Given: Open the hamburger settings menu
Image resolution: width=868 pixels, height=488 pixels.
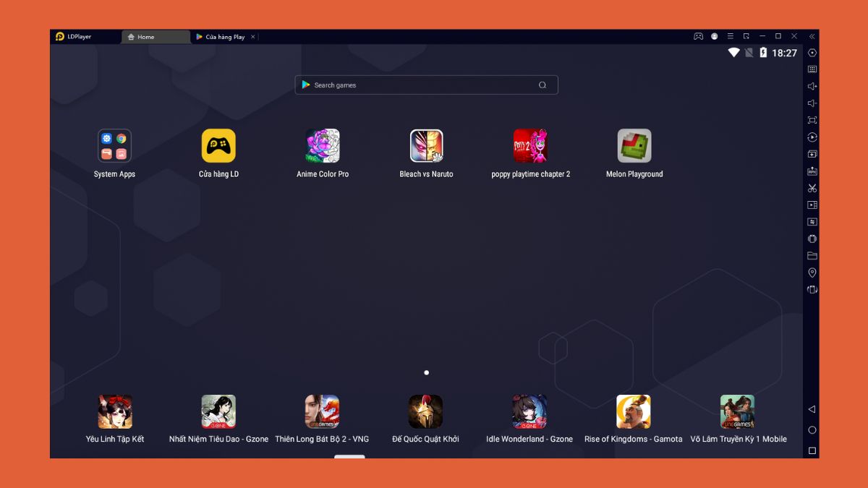Looking at the screenshot, I should [731, 36].
